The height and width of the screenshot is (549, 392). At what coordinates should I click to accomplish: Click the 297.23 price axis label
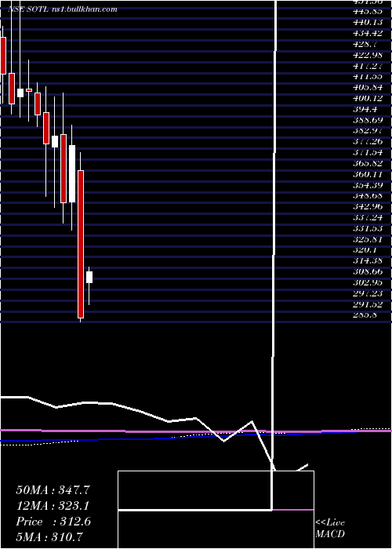click(368, 293)
